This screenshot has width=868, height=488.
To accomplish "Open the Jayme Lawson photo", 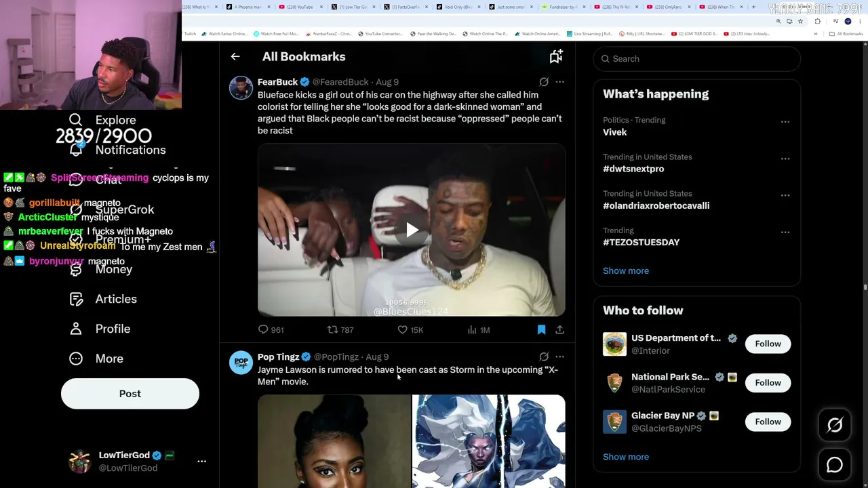I will 334,441.
